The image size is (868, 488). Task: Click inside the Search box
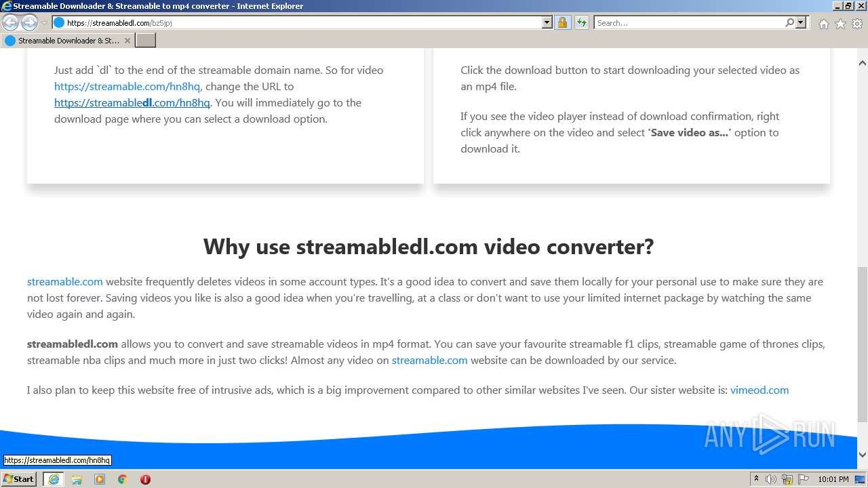point(688,22)
